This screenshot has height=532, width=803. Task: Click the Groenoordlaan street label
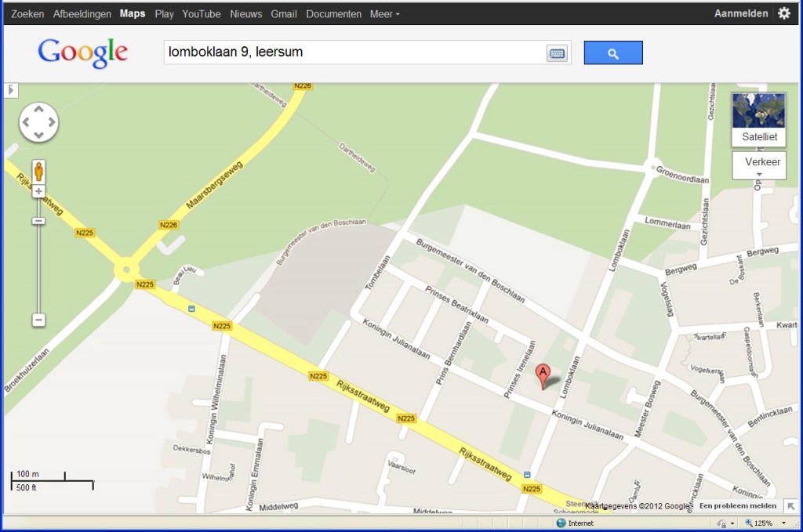(683, 175)
